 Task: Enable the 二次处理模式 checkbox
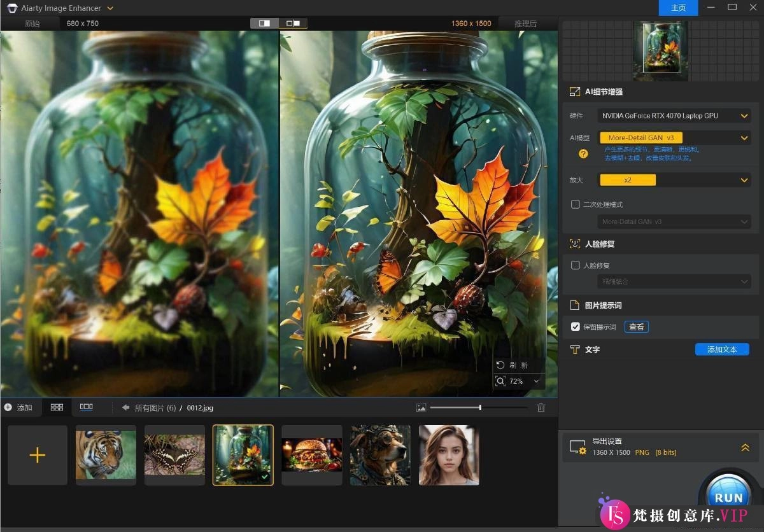(576, 204)
